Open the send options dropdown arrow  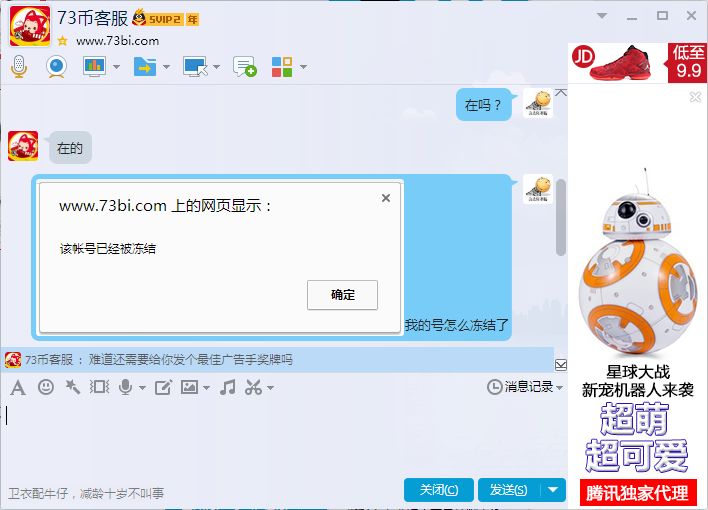[x=553, y=490]
